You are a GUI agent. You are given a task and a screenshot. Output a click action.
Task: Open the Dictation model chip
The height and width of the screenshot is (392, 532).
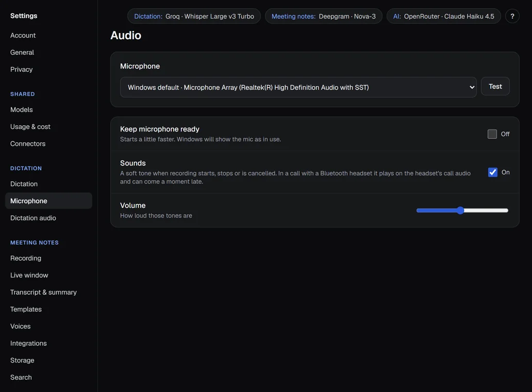tap(194, 17)
